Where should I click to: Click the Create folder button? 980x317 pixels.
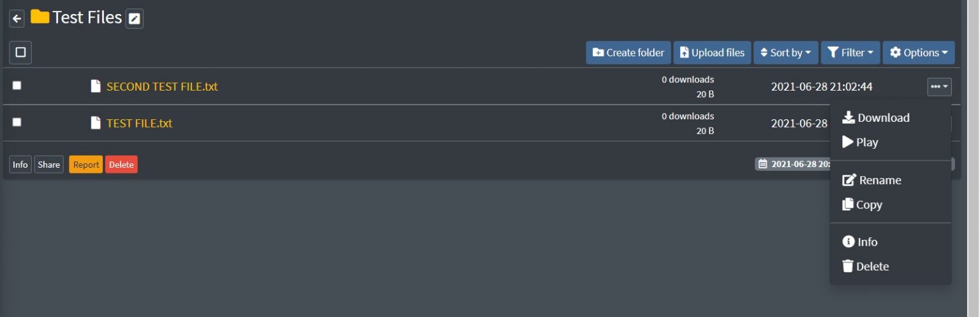click(x=628, y=53)
